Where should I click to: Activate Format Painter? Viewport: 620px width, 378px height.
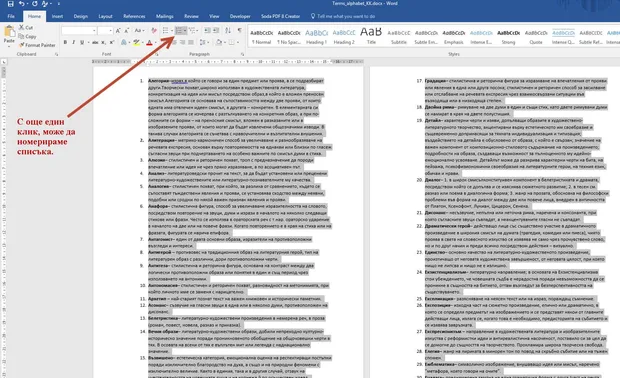point(37,45)
